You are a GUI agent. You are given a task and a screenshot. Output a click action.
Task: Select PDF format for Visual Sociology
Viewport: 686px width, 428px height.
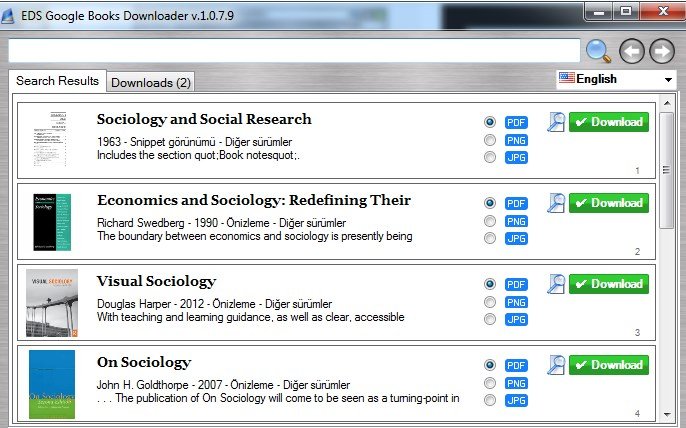490,284
